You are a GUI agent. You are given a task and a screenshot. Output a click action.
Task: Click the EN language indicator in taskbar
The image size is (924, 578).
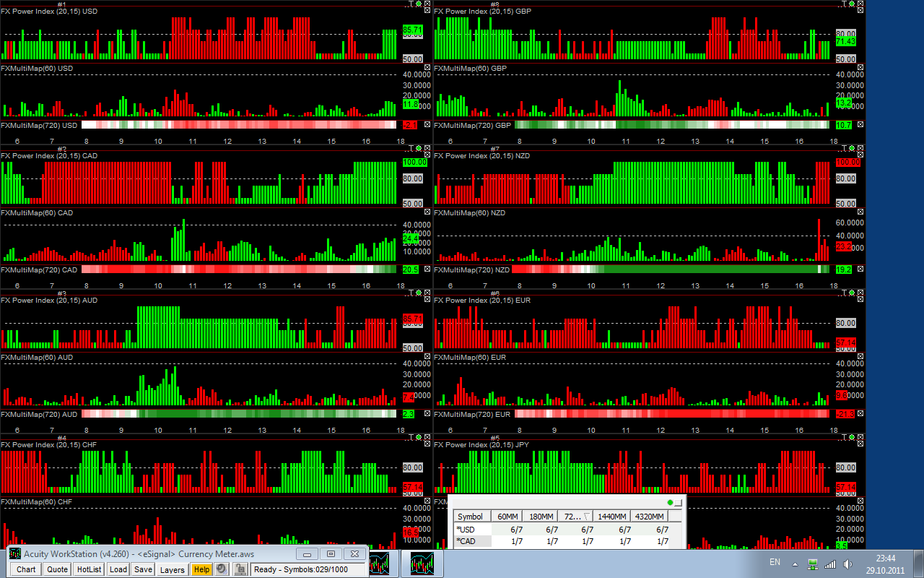pyautogui.click(x=775, y=562)
